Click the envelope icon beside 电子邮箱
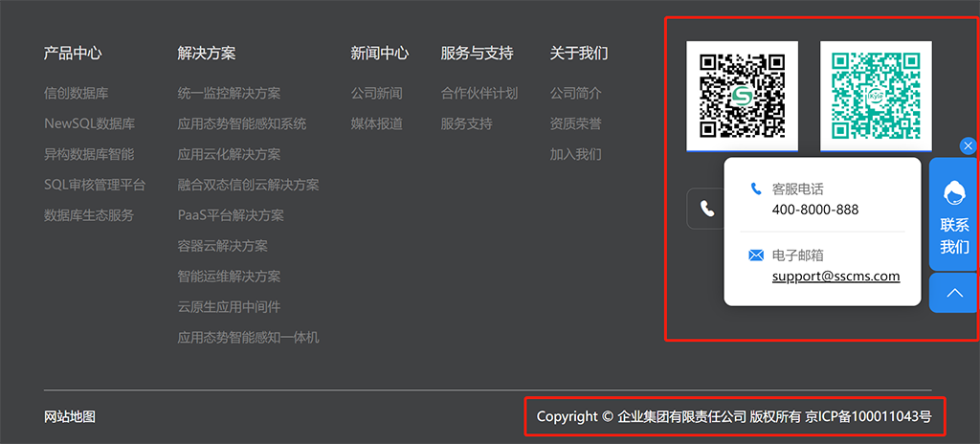 click(x=756, y=255)
